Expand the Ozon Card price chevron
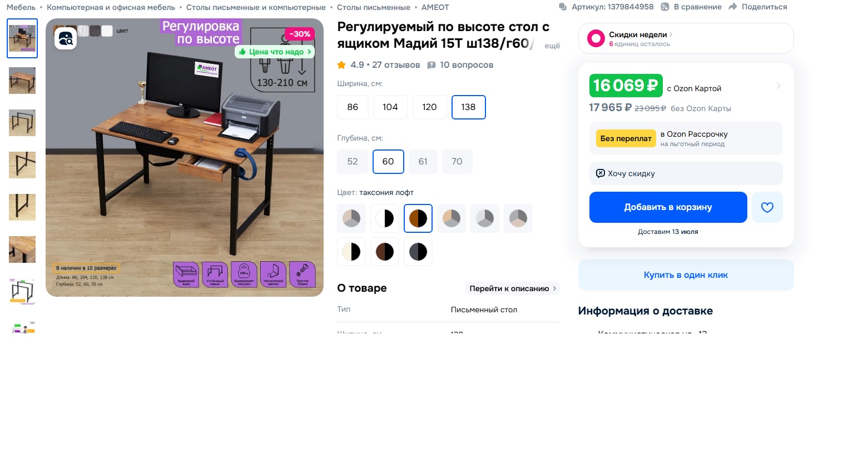868x454 pixels. 778,86
